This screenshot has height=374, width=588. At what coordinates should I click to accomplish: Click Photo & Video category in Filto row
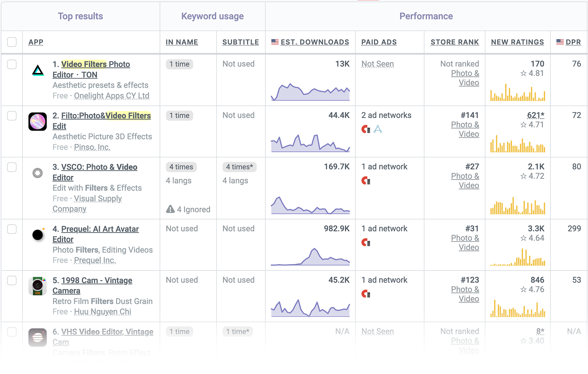[x=465, y=129]
